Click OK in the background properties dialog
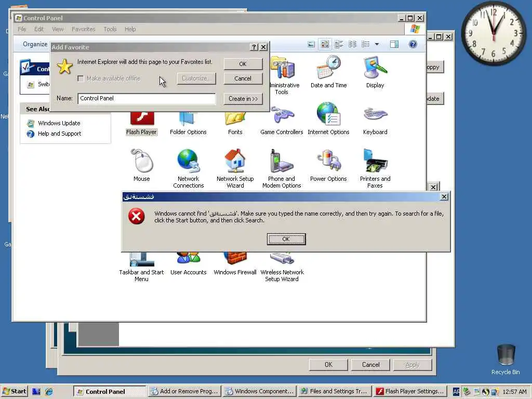Image resolution: width=532 pixels, height=399 pixels. tap(328, 365)
